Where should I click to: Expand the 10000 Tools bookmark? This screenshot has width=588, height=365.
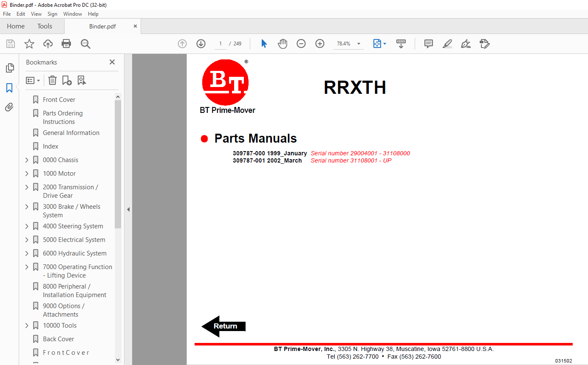click(x=27, y=326)
